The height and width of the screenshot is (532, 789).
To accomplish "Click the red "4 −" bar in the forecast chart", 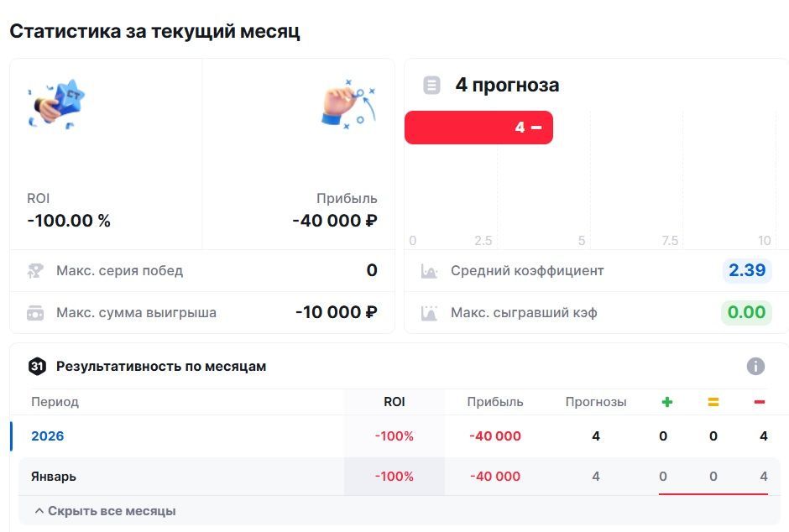I will point(478,127).
